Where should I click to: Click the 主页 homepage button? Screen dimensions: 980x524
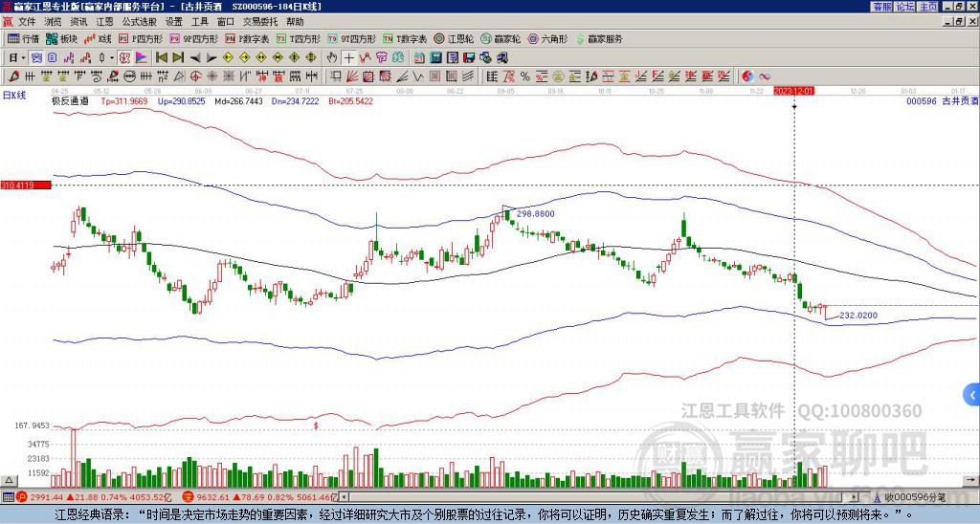click(928, 7)
